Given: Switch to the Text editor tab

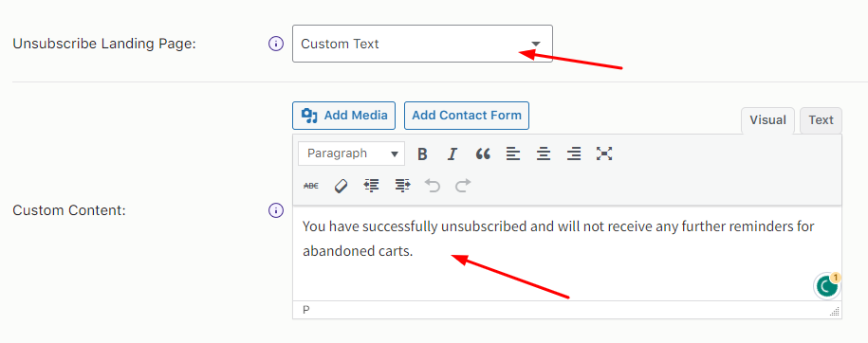Looking at the screenshot, I should pos(821,120).
